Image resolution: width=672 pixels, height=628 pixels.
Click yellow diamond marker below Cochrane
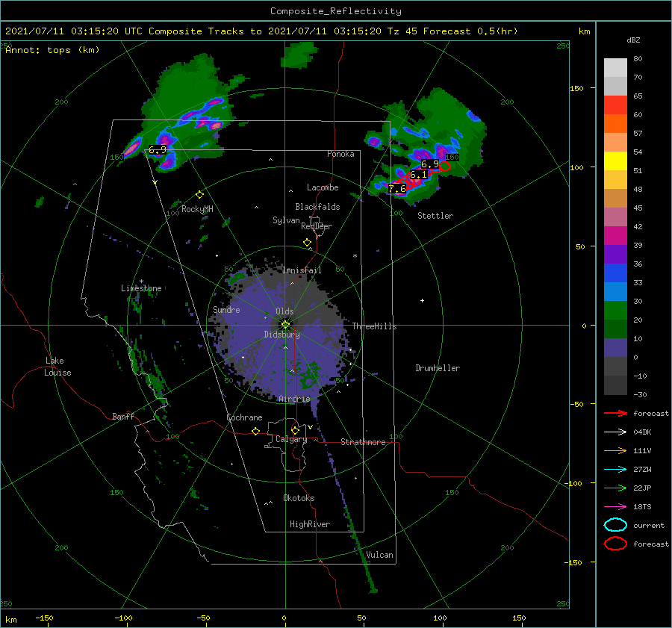point(256,432)
